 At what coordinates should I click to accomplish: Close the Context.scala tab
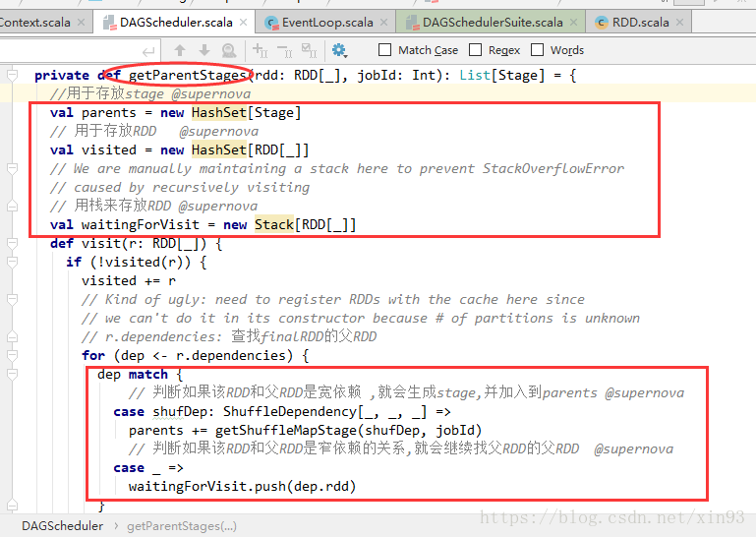81,23
